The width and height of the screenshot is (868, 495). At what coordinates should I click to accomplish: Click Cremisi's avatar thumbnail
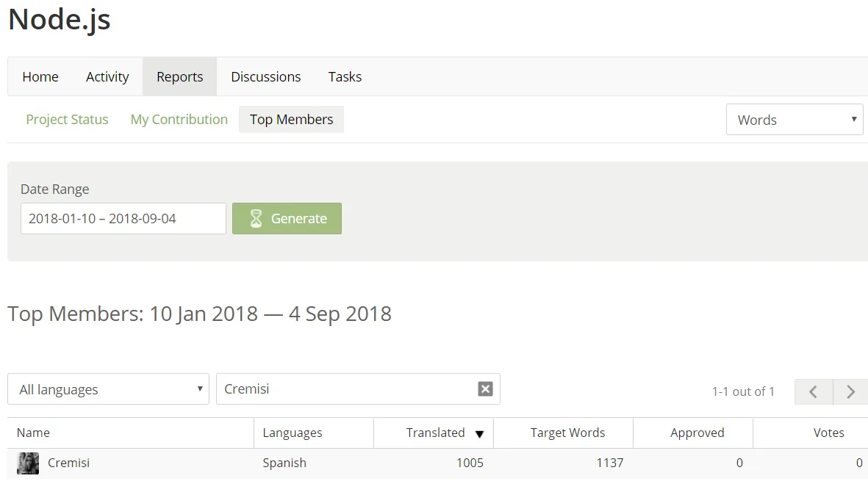point(28,463)
